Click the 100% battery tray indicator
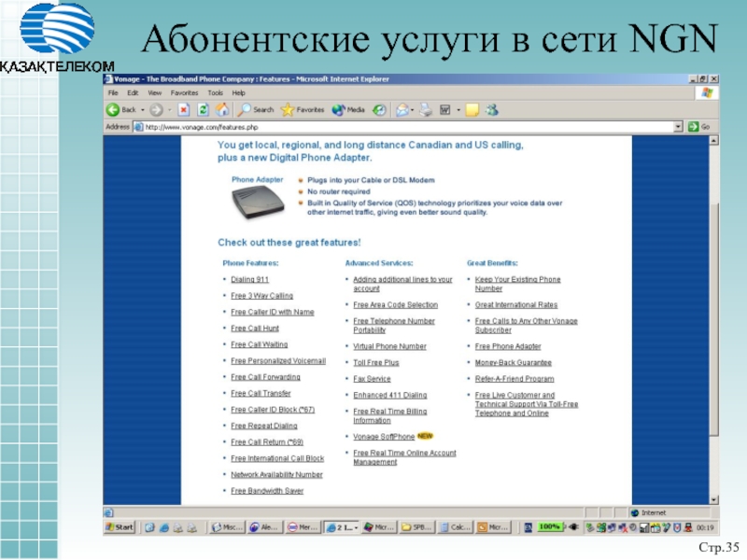 (x=549, y=526)
